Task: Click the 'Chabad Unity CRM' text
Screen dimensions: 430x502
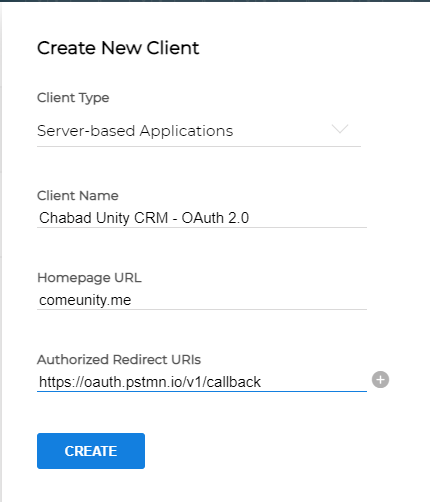Action: [104, 218]
